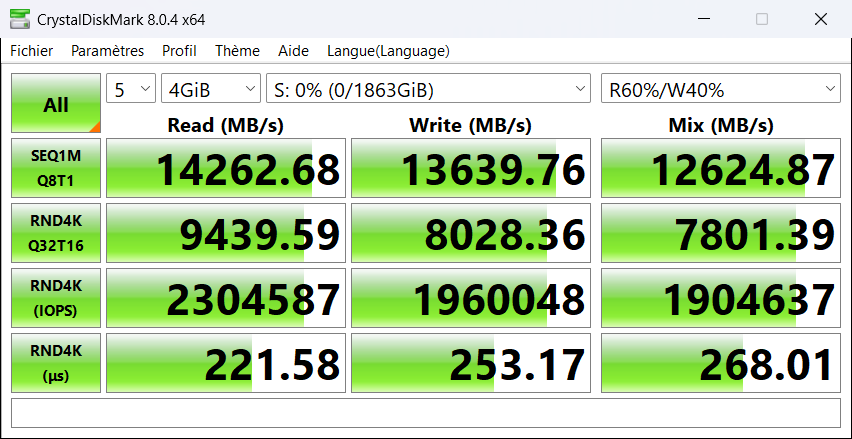Minimize the CrystalDiskMark window

coord(705,19)
